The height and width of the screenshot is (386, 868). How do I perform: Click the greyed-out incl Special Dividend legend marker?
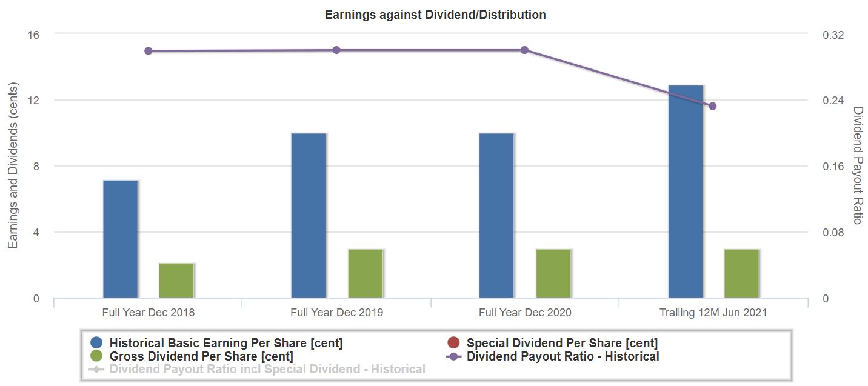pyautogui.click(x=96, y=369)
